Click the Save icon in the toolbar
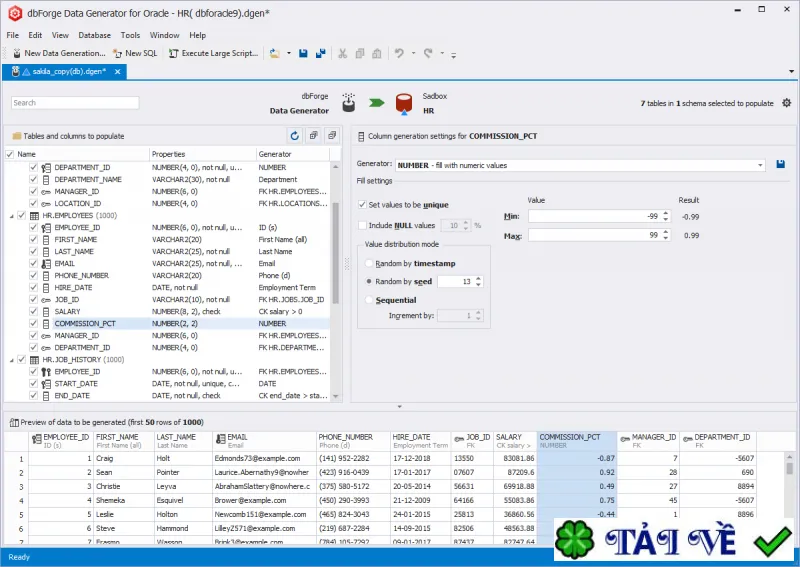Screen dimensions: 800x567 [303, 53]
